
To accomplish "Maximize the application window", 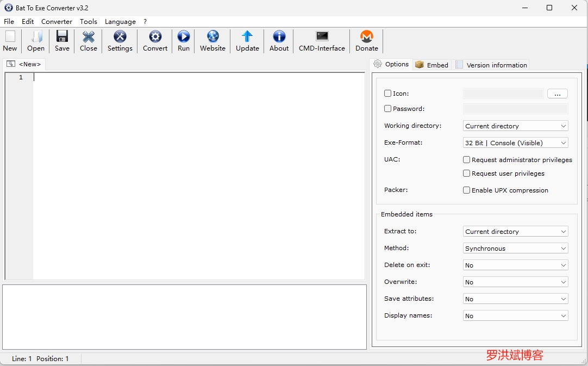I will pos(549,8).
